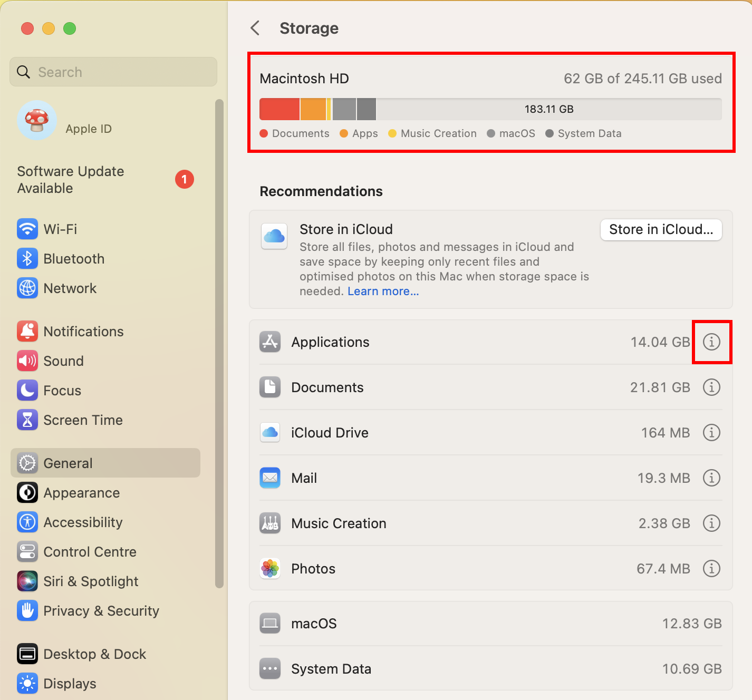This screenshot has height=700, width=752.
Task: Open info for Documents storage
Action: coord(711,387)
